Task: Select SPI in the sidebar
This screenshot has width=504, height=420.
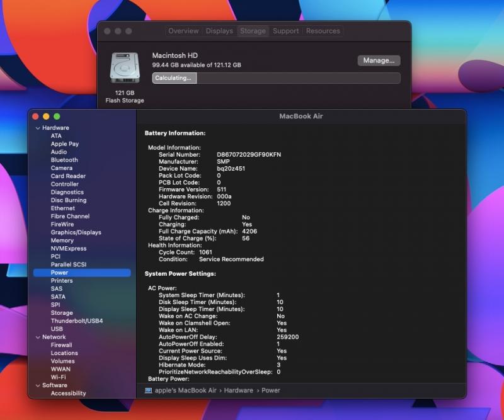Action: (55, 305)
